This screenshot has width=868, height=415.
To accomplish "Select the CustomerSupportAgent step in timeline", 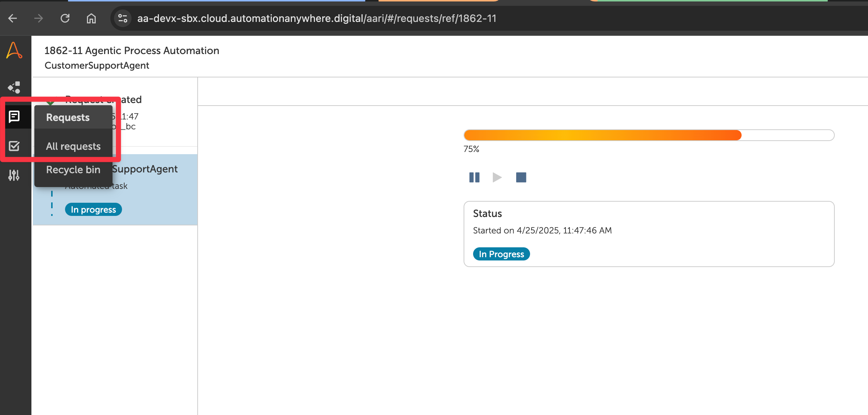I will click(x=115, y=190).
